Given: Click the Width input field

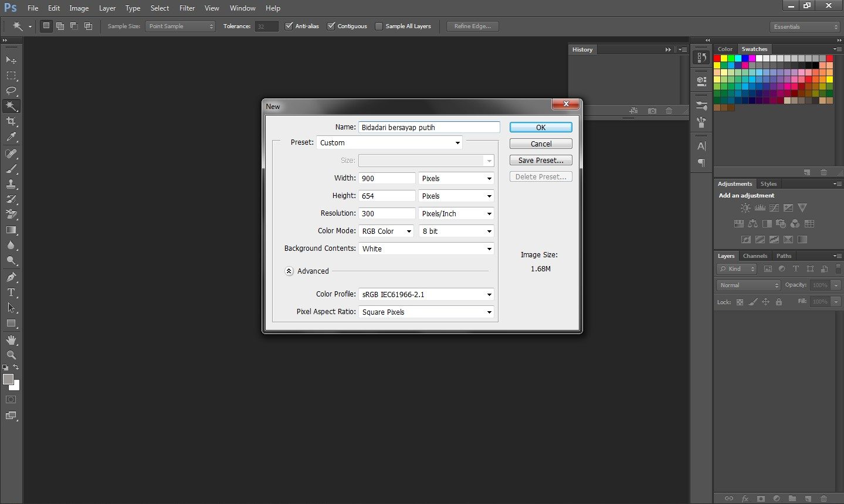Looking at the screenshot, I should (x=387, y=179).
